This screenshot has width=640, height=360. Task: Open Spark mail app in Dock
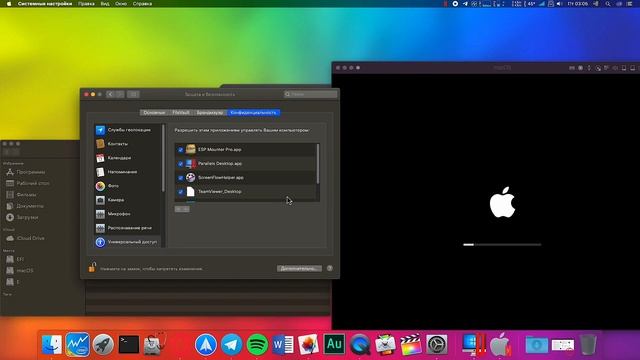pyautogui.click(x=206, y=344)
